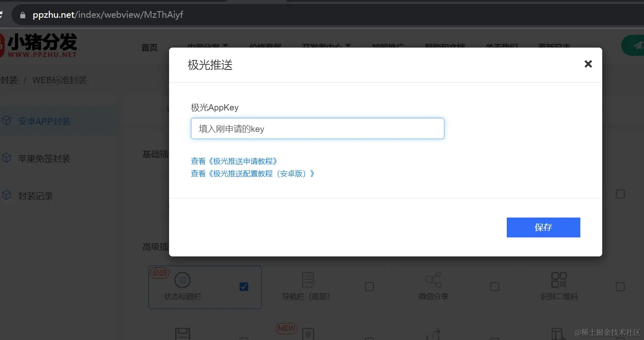Enable the 导航栏（底部）checkbox
The height and width of the screenshot is (340, 644).
tap(369, 286)
